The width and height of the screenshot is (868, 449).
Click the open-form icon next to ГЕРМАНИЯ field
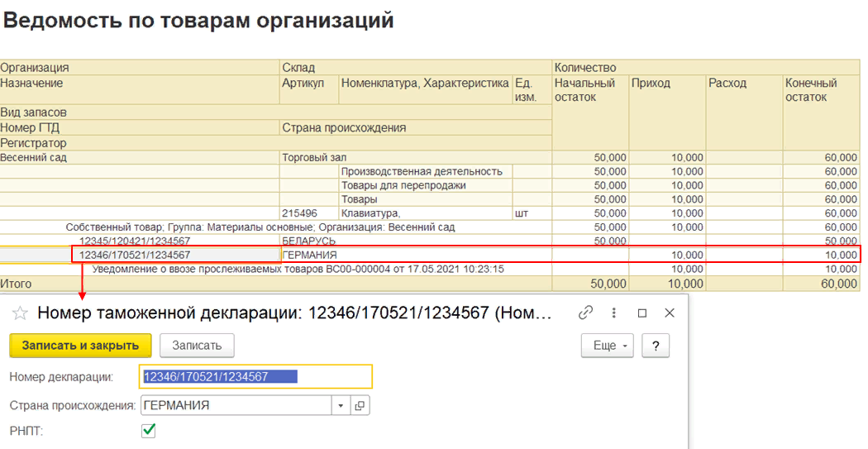click(360, 405)
